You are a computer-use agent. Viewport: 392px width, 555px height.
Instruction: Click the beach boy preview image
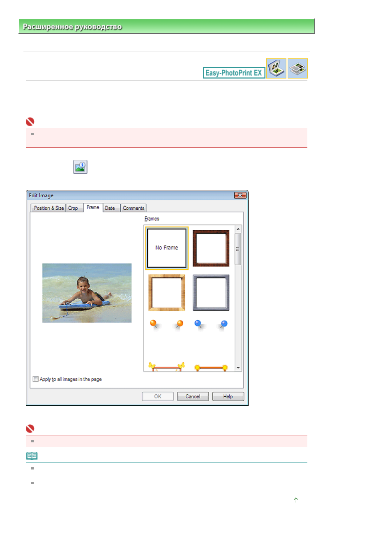pyautogui.click(x=87, y=293)
